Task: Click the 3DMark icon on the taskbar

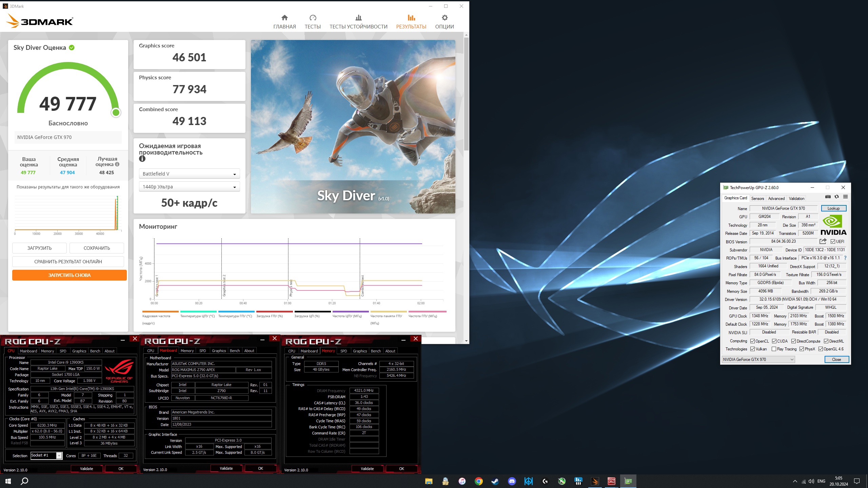Action: tap(595, 481)
